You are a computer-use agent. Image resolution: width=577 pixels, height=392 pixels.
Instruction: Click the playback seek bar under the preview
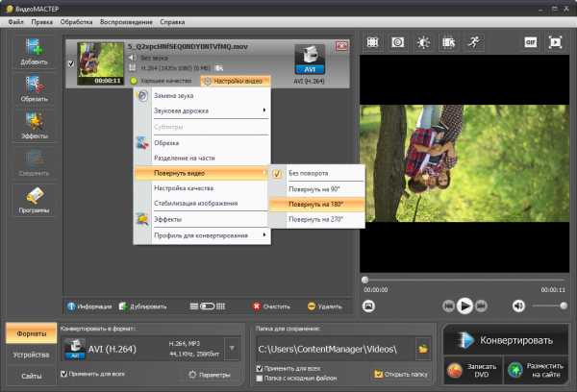coord(462,281)
